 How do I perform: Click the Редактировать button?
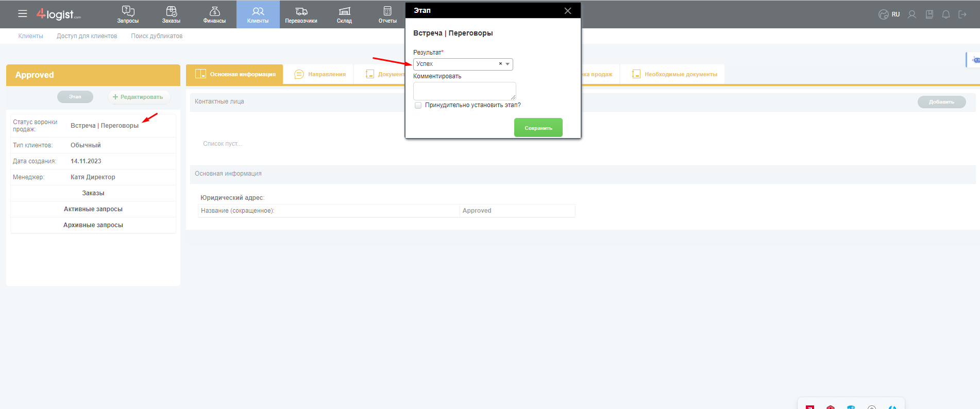[x=139, y=97]
